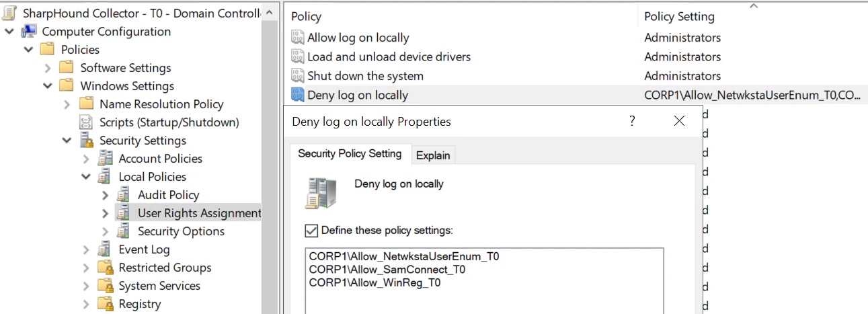Screen dimensions: 868x314
Task: Click the Policies folder icon
Action: tap(47, 50)
